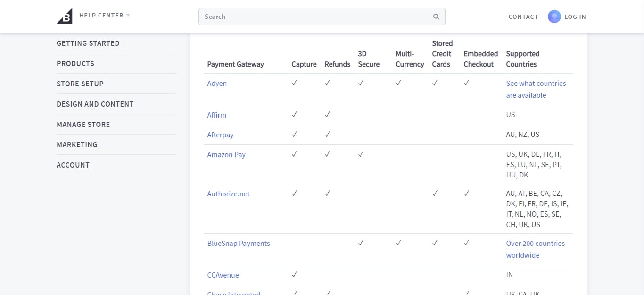Click BlueSnap's Multi-Currency checkmark
Screen dimensions: 644x295
pyautogui.click(x=398, y=243)
